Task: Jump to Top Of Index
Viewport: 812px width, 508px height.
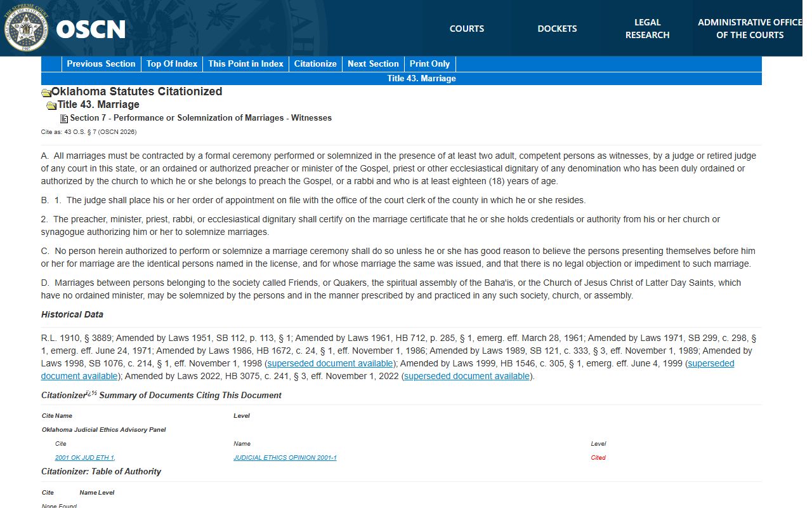Action: pos(172,63)
